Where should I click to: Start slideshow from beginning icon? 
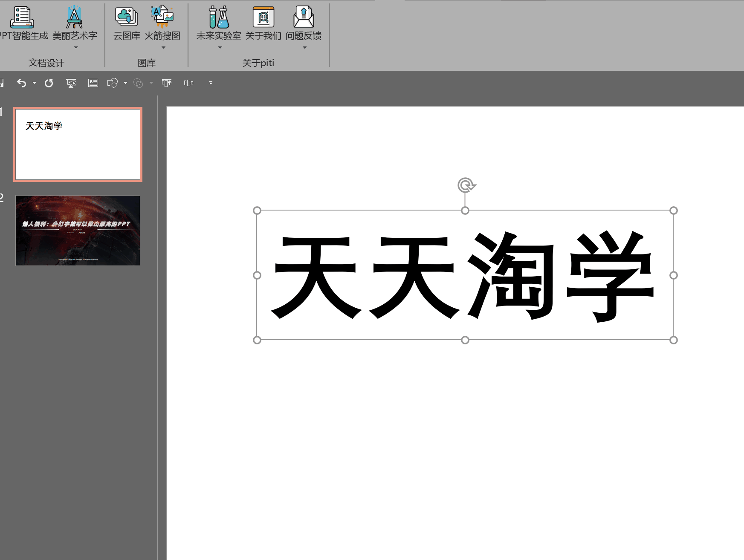(x=71, y=83)
